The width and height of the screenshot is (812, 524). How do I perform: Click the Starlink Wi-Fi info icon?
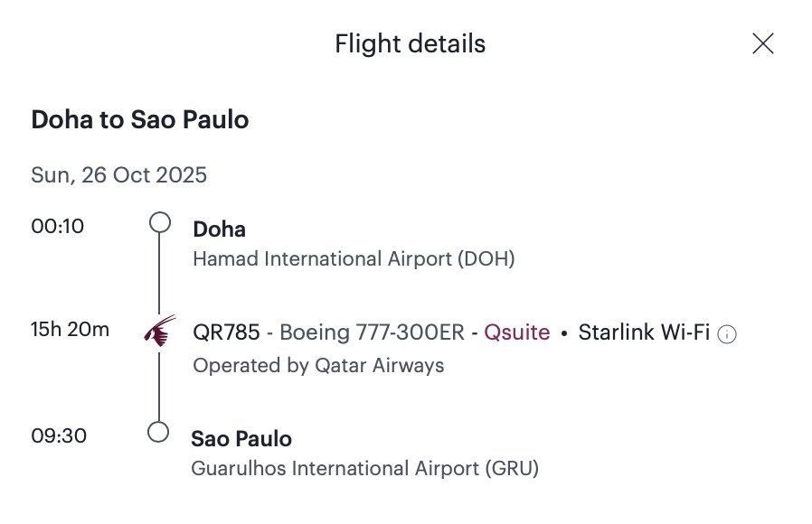click(x=727, y=334)
